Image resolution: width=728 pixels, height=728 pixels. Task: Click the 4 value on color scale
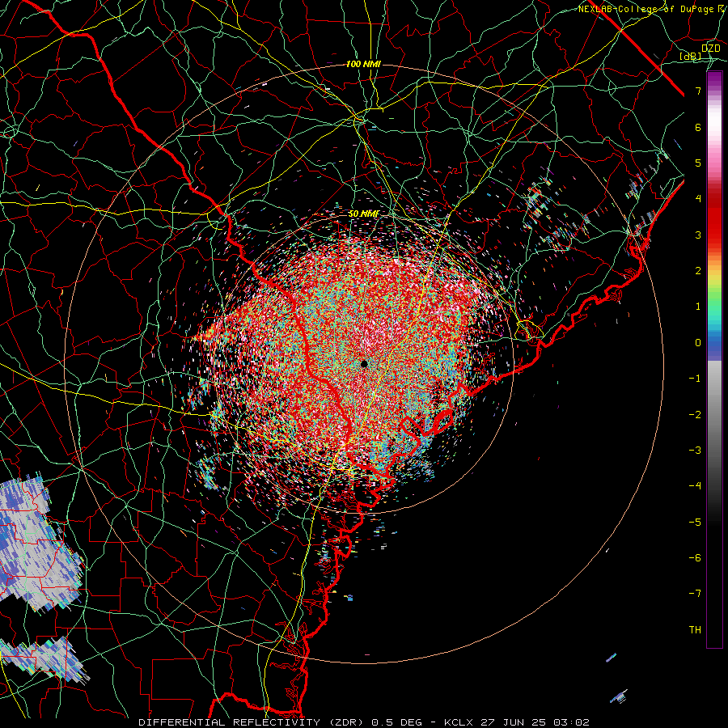698,199
